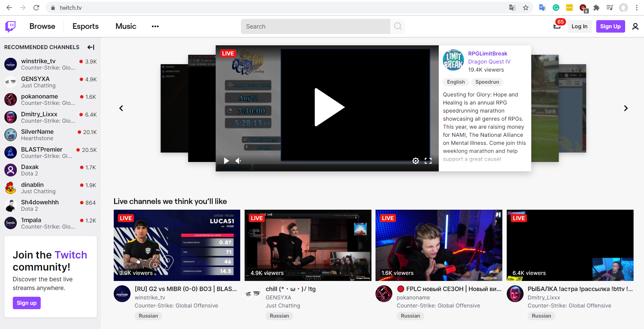Open the Browse tab
Image resolution: width=644 pixels, height=329 pixels.
coord(42,26)
